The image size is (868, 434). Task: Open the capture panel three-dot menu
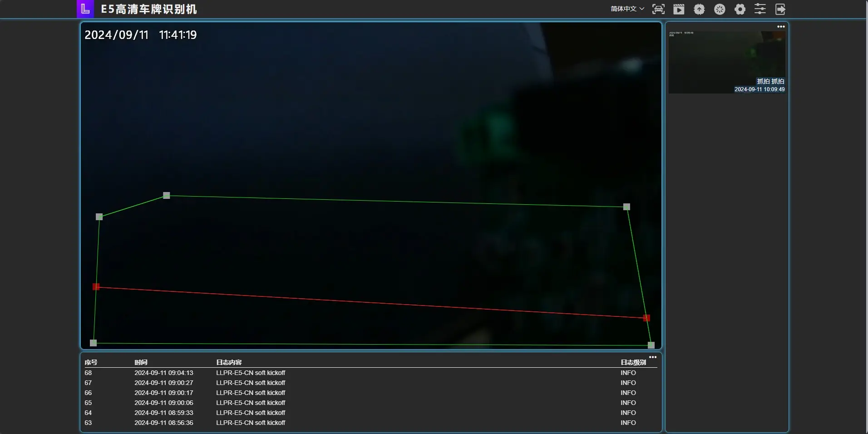tap(781, 27)
